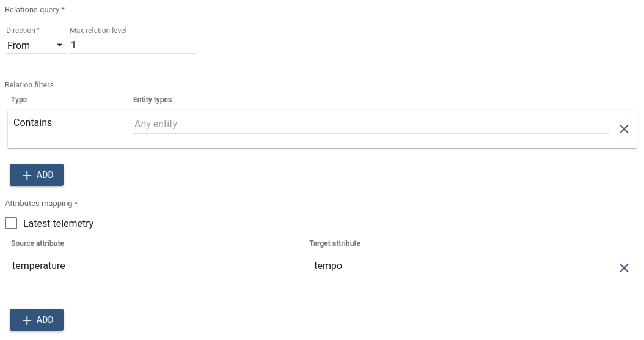
Task: Edit the Contains relation type field
Action: 68,122
